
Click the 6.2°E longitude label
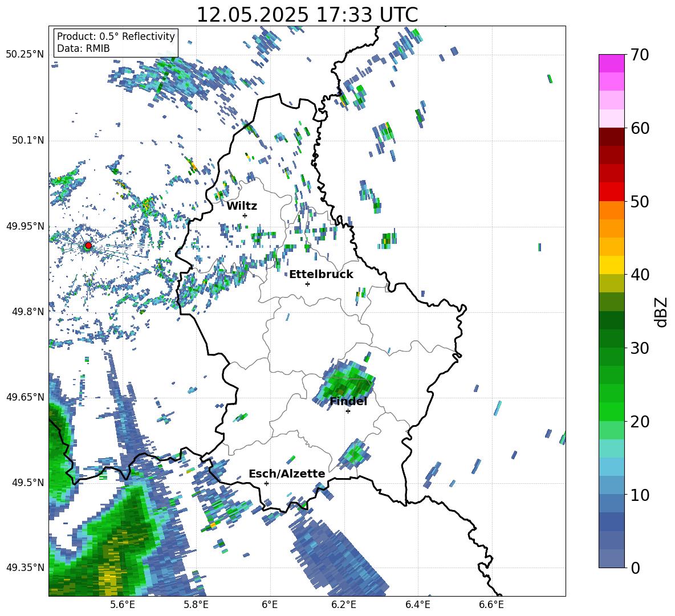click(344, 605)
